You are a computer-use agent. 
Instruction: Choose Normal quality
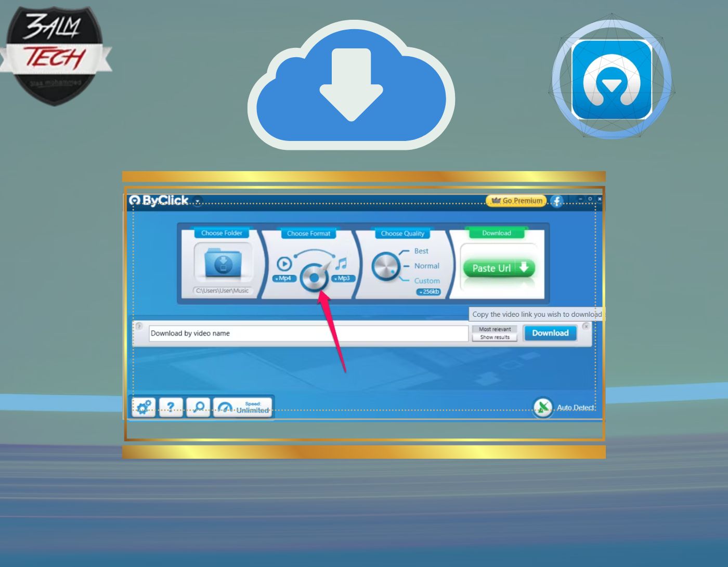coord(426,266)
